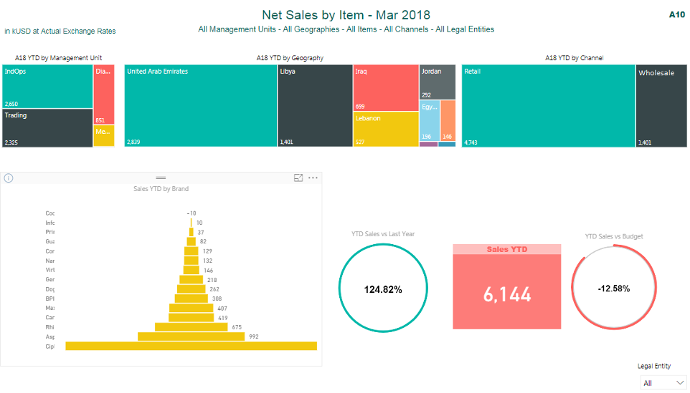This screenshot has width=690, height=393.
Task: Select the yellow Lebanon tile
Action: (x=386, y=129)
